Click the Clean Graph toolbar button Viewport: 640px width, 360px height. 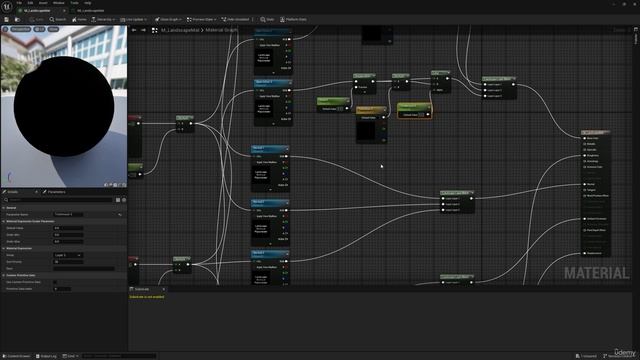point(168,19)
